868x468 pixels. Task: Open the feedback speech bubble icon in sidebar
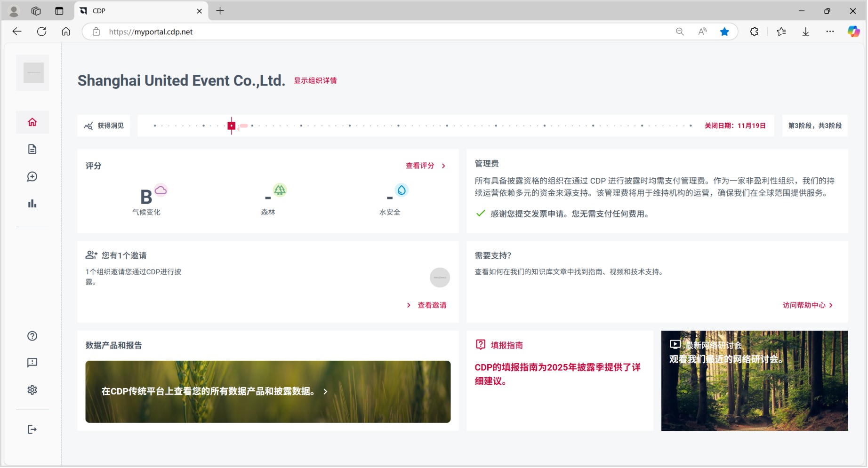pyautogui.click(x=32, y=363)
